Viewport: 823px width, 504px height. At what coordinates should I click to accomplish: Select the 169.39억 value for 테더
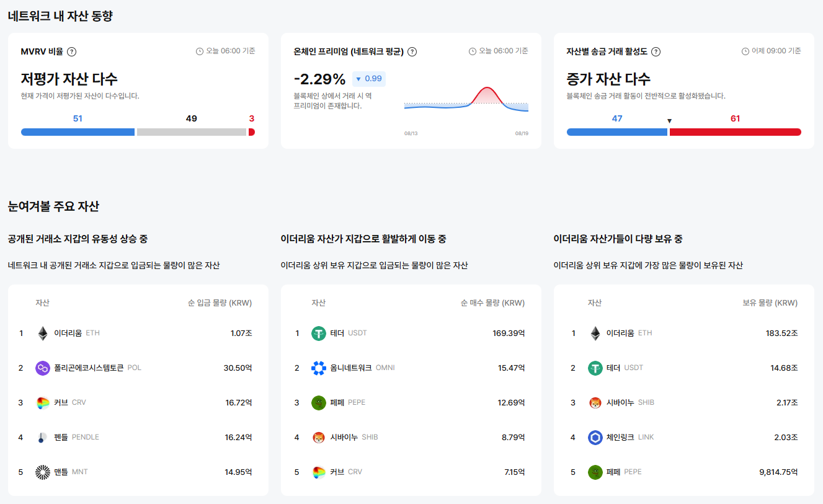509,334
